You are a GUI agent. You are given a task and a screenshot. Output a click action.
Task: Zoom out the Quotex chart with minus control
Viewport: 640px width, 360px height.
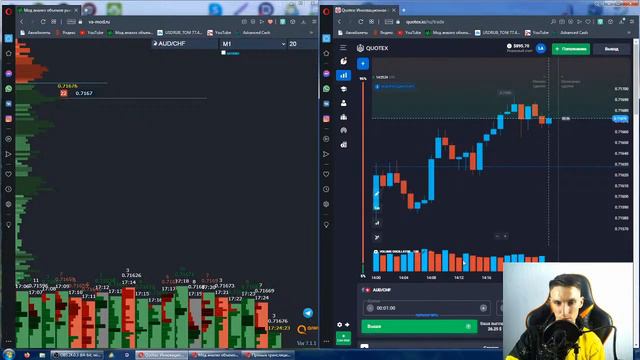tap(497, 236)
